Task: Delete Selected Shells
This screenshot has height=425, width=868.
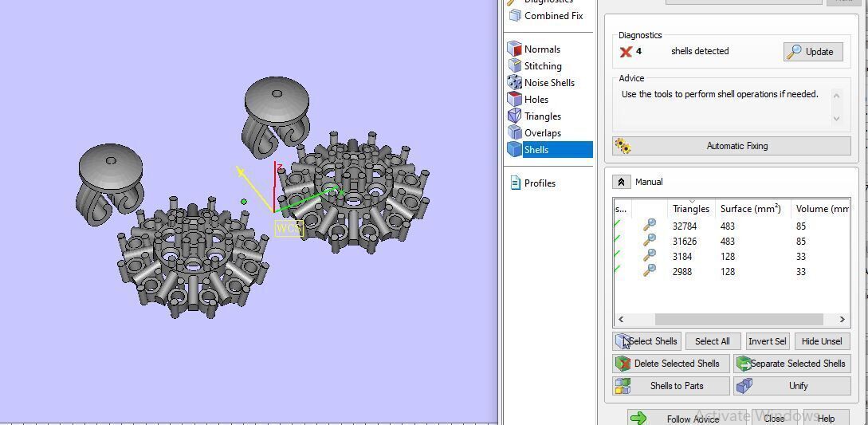Action: (671, 364)
